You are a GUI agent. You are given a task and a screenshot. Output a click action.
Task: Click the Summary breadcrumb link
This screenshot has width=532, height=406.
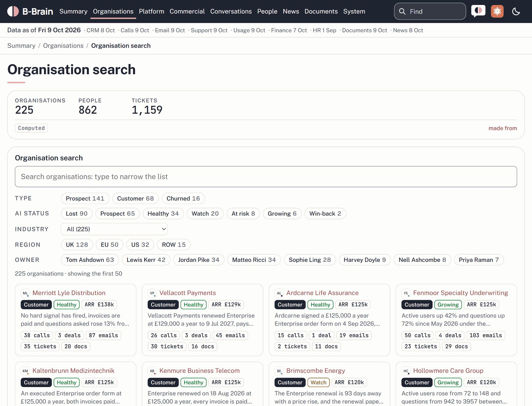[x=21, y=46]
